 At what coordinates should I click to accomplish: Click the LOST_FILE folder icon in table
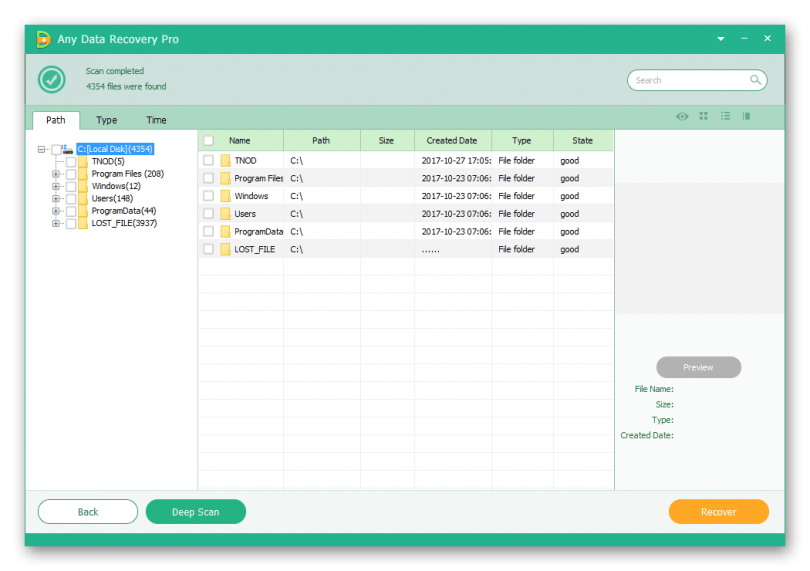(225, 249)
